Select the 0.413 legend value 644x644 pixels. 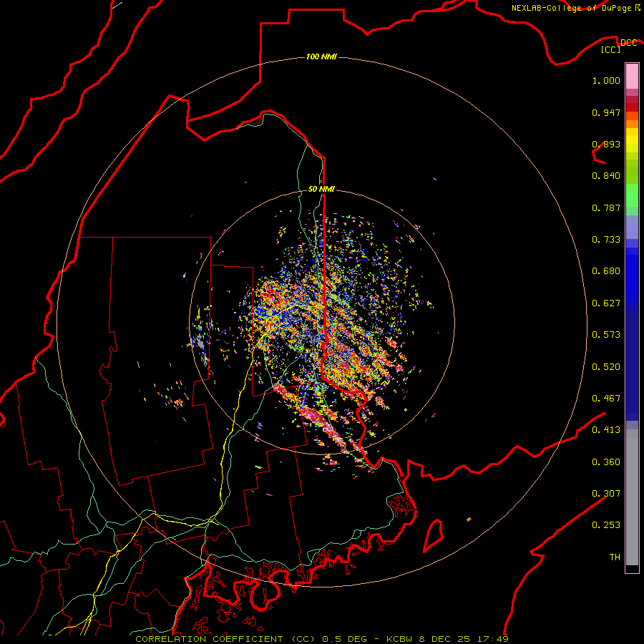pyautogui.click(x=606, y=430)
